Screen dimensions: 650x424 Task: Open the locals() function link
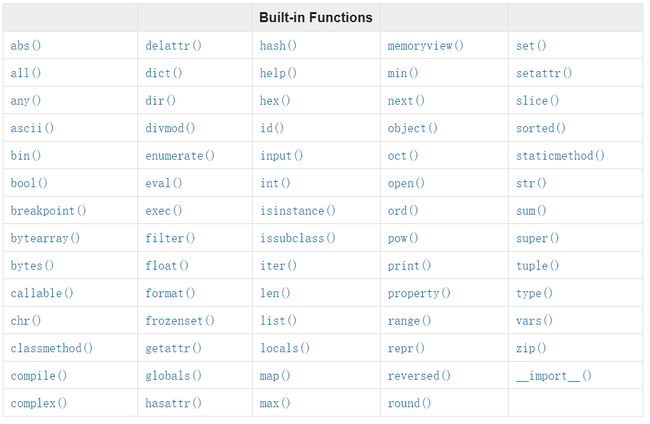coord(285,348)
